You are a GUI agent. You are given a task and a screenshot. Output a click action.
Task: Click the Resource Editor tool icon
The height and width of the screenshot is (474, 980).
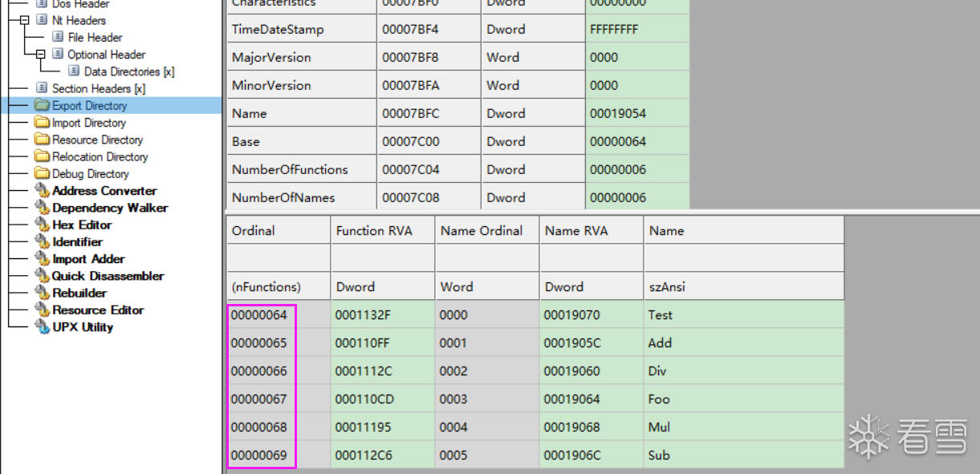pyautogui.click(x=42, y=310)
